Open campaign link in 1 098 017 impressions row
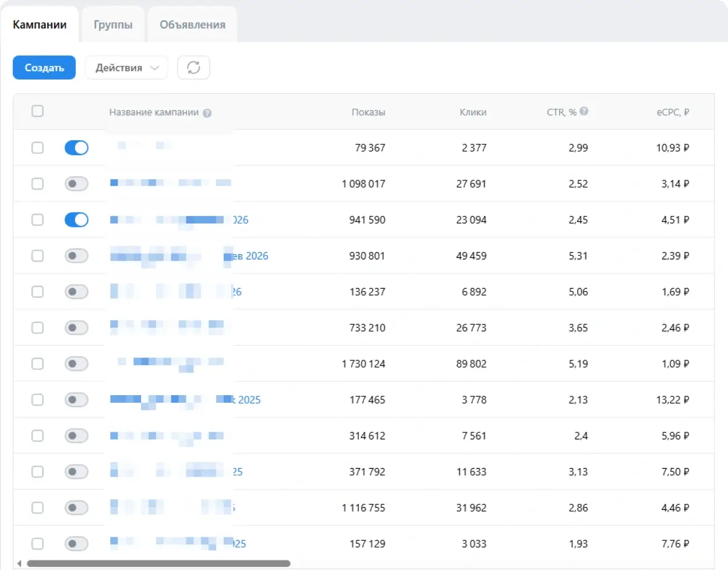 coord(171,183)
